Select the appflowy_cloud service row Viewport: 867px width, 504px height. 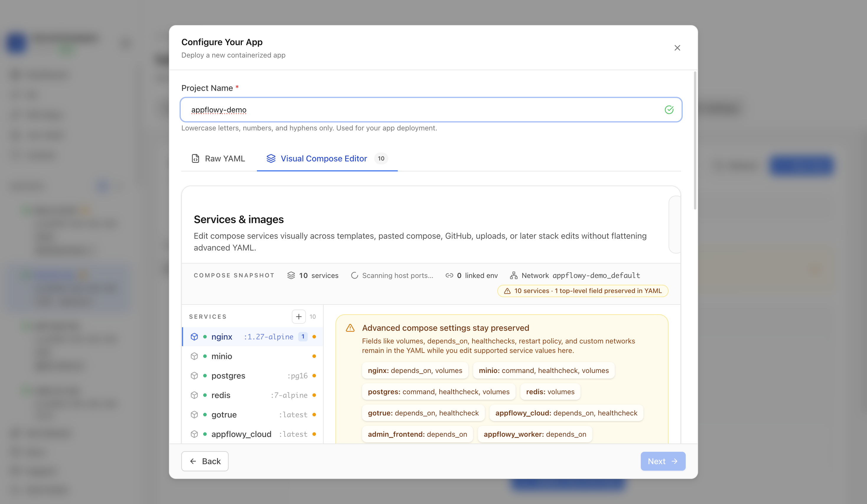click(252, 434)
